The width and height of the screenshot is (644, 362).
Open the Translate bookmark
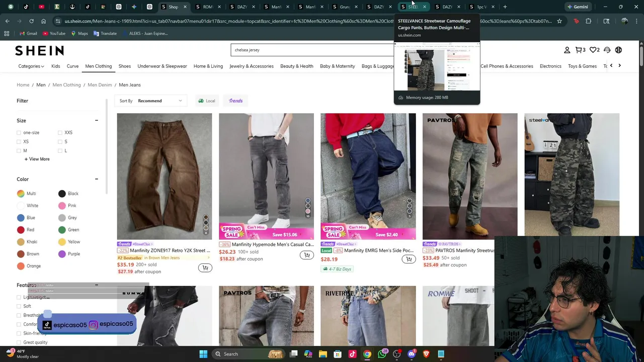(105, 33)
